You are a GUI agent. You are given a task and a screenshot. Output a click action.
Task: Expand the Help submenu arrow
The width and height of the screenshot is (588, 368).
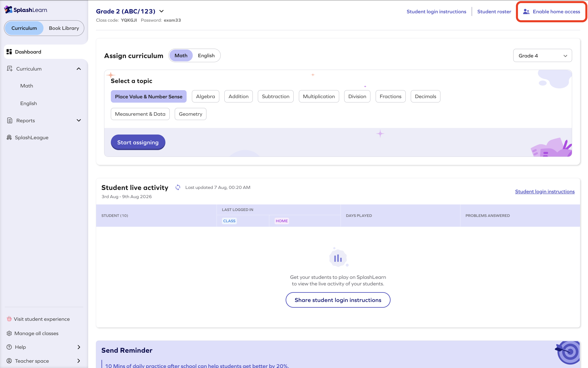tap(79, 347)
